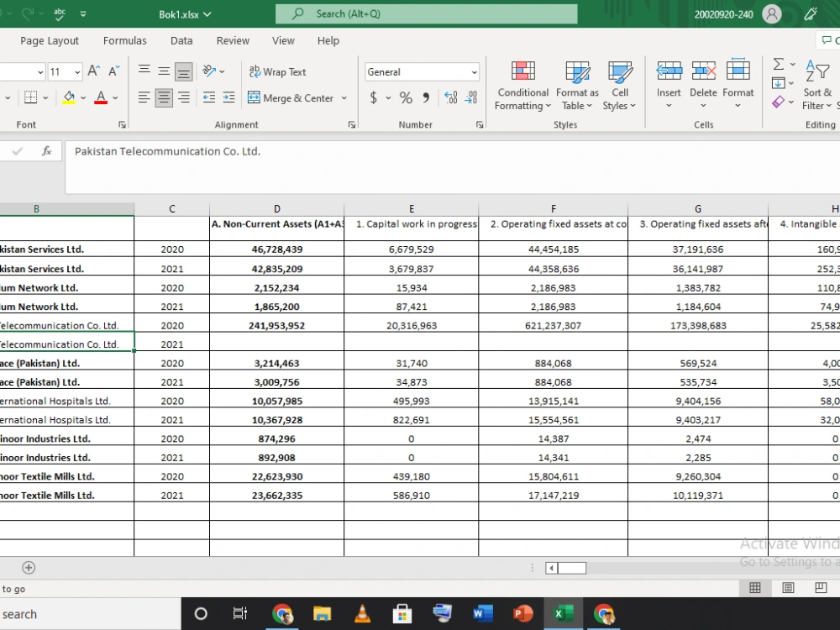Click the Decrease Font Size icon

pos(113,71)
